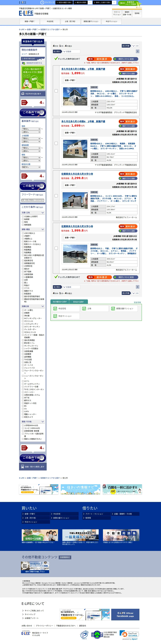Select 中古住宅 nav tab

[x=50, y=21]
